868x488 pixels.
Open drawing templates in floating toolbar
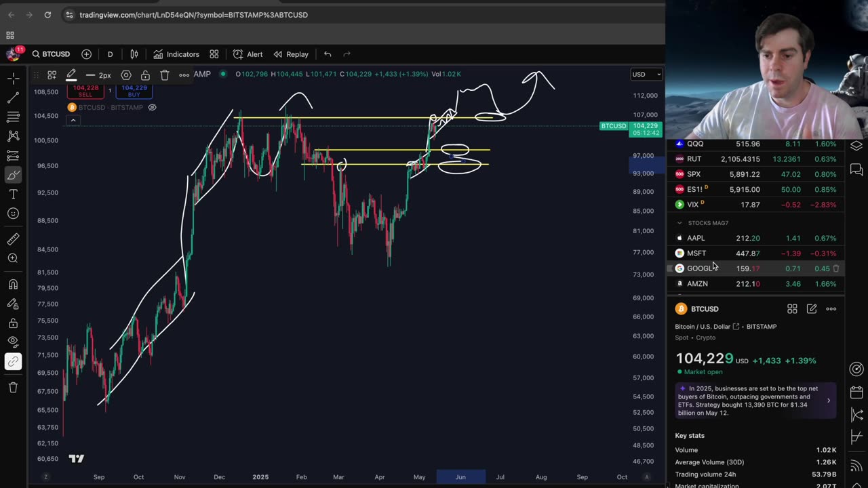pos(52,75)
